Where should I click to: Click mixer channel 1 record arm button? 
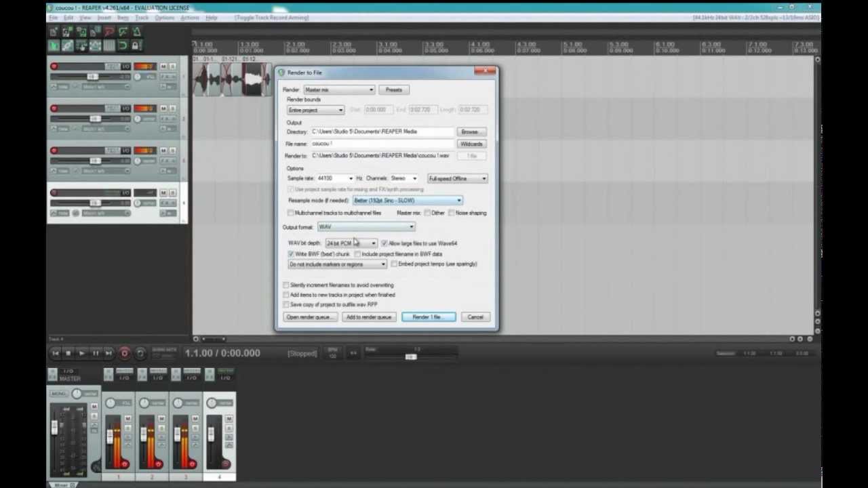coord(125,464)
